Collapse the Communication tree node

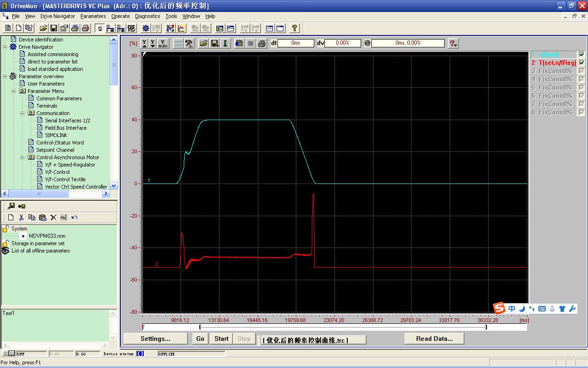(23, 113)
